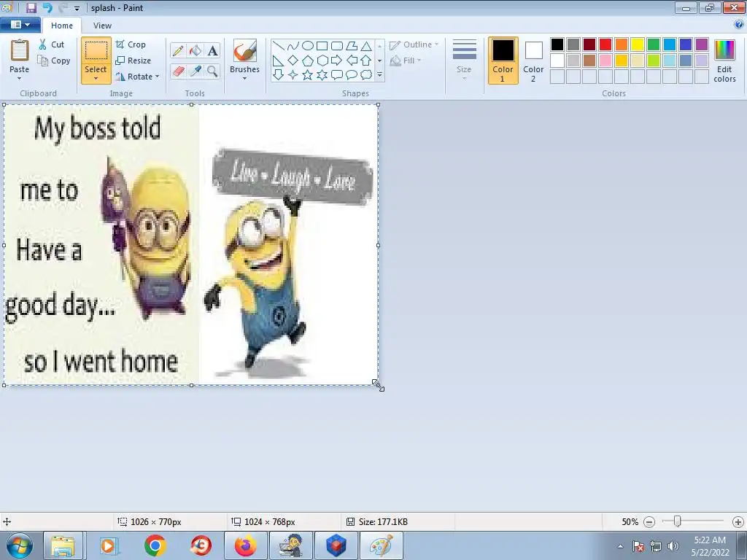Click the Resize button

coord(133,61)
